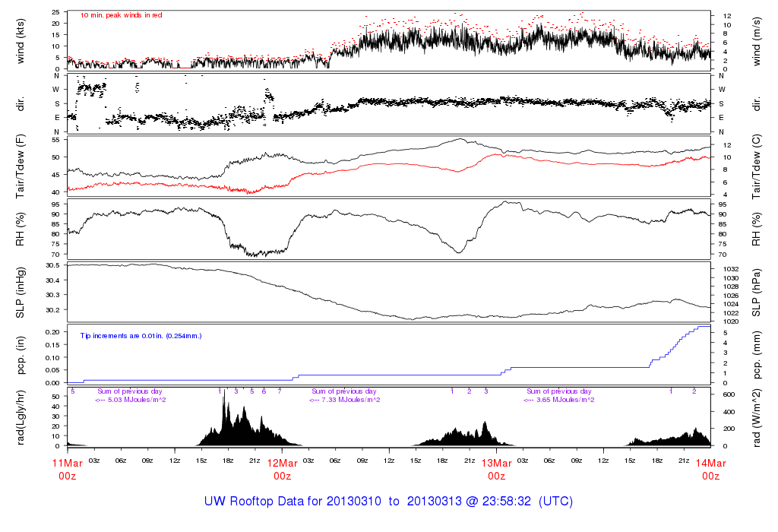Viewport: 778px width, 532px height.
Task: Click the 'Tair/Tdew (F)' axis label
Action: click(21, 166)
